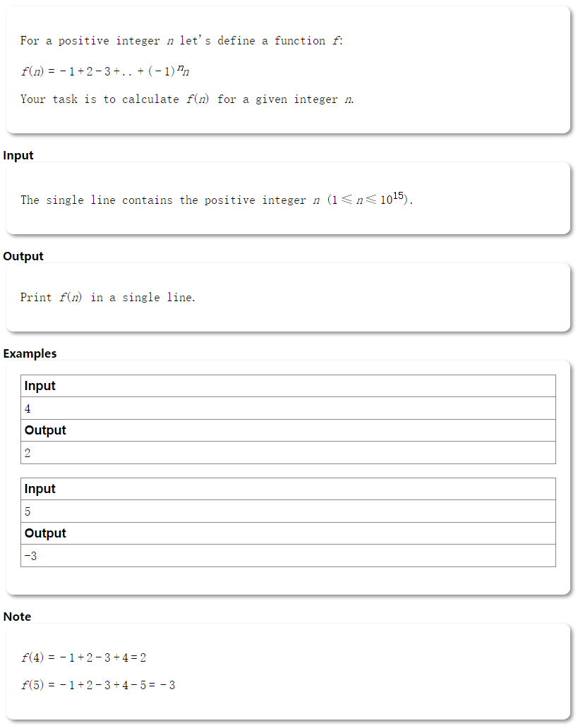The image size is (578, 728).
Task: Click the Note section heading
Action: point(17,617)
